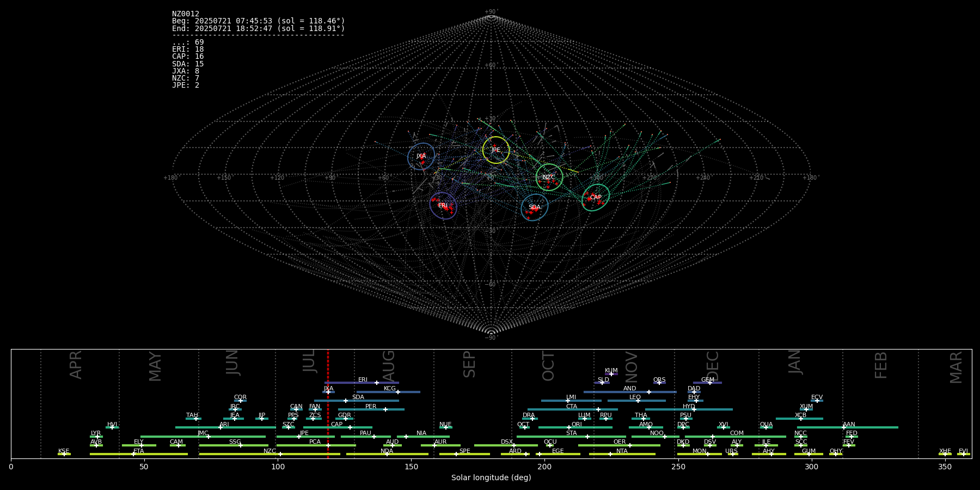Click the GEM shower bar in the timeline

tap(707, 383)
